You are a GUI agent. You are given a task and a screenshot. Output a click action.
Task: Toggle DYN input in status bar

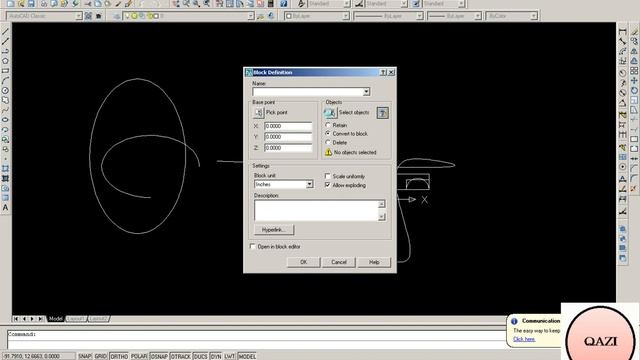[x=216, y=356]
